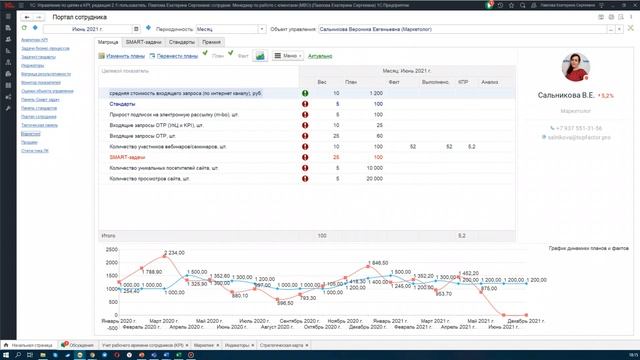
Task: Click the Объект управления field with Сальникова
Action: click(x=462, y=29)
